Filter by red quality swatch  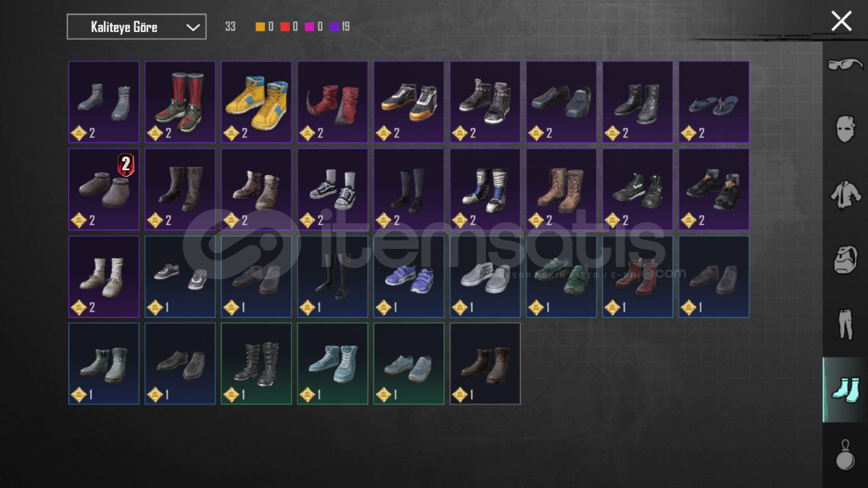tap(285, 27)
